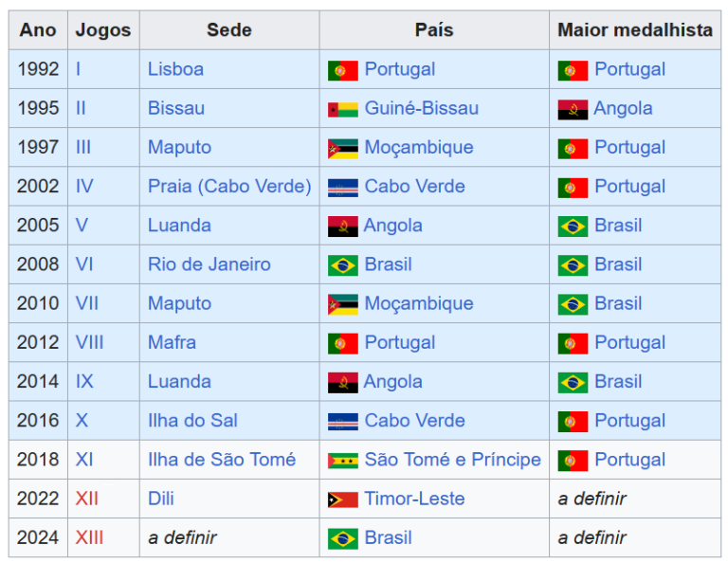This screenshot has height=563, width=728.
Task: Click the Angola flag in the 1995 medalhista cell
Action: pyautogui.click(x=573, y=110)
